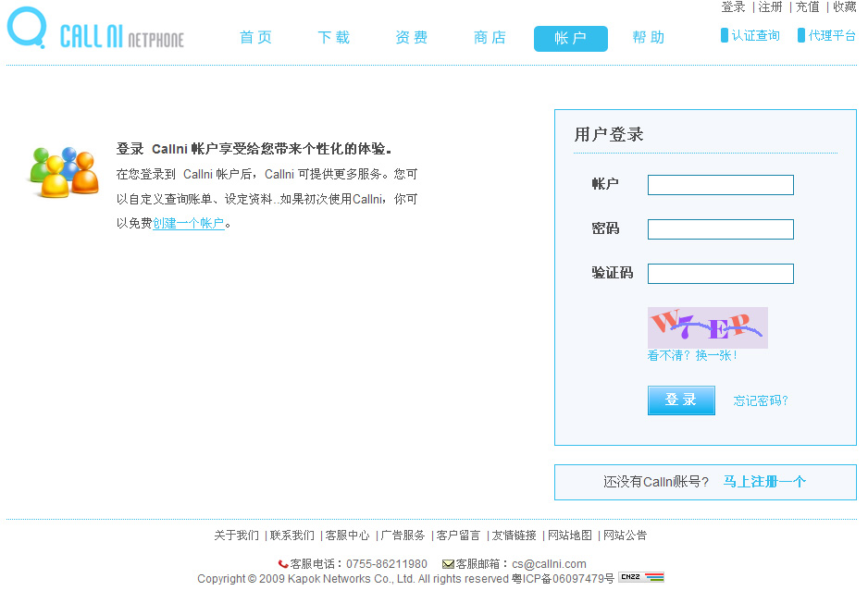The width and height of the screenshot is (868, 591).
Task: Click the colorful users group icon
Action: click(64, 171)
